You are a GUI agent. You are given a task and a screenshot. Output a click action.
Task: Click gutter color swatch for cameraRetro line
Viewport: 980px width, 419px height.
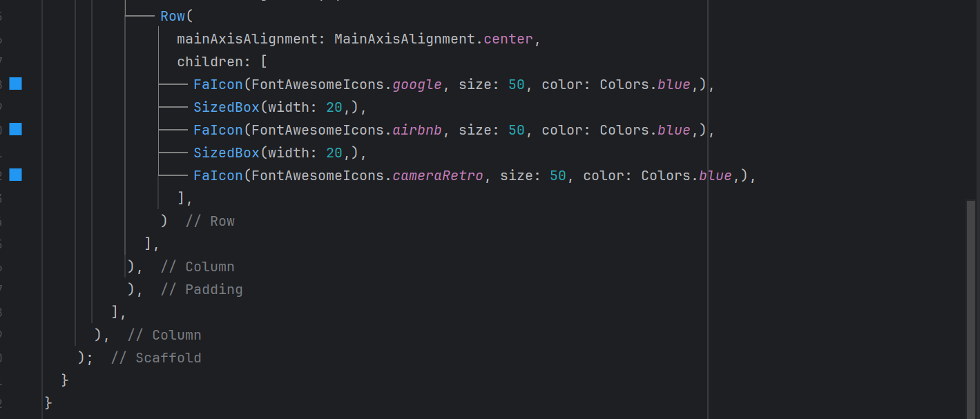pos(16,175)
